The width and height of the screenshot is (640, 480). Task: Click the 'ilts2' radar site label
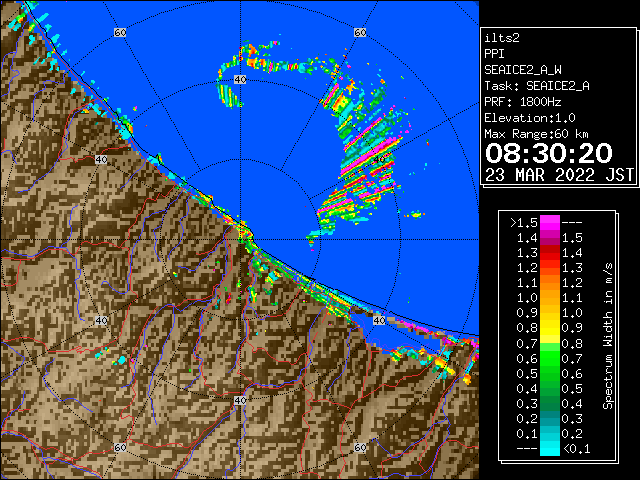click(x=502, y=38)
